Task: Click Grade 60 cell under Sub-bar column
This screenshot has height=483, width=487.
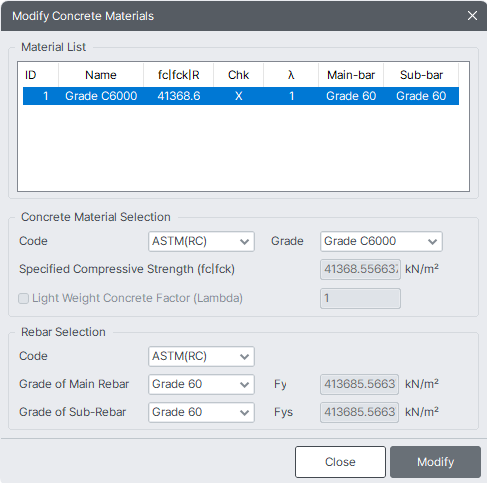Action: click(x=421, y=96)
